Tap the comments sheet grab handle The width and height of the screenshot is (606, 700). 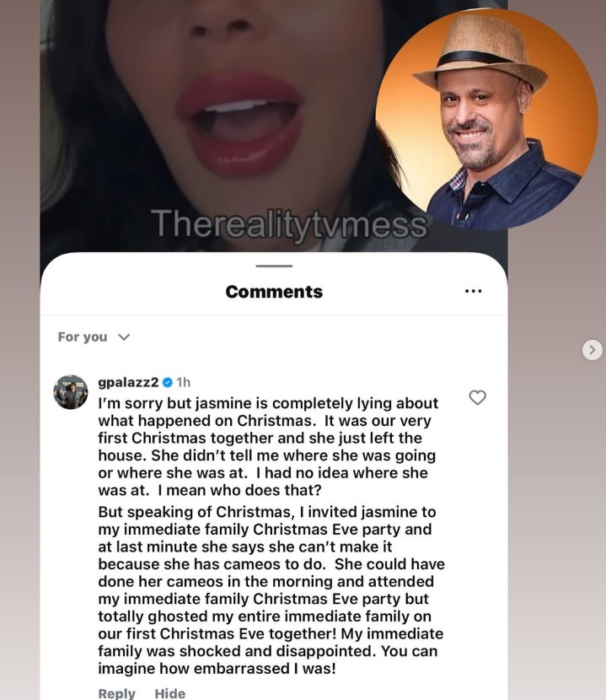(274, 266)
